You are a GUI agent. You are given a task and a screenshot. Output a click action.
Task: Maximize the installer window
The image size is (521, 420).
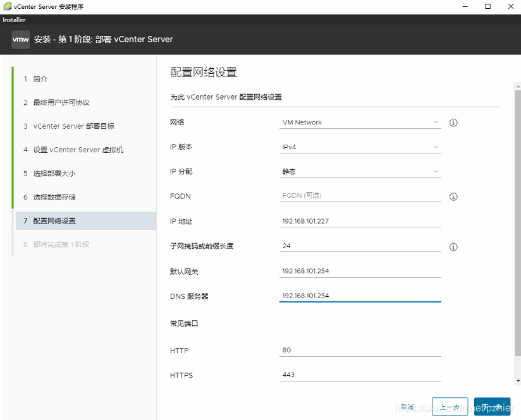[487, 6]
